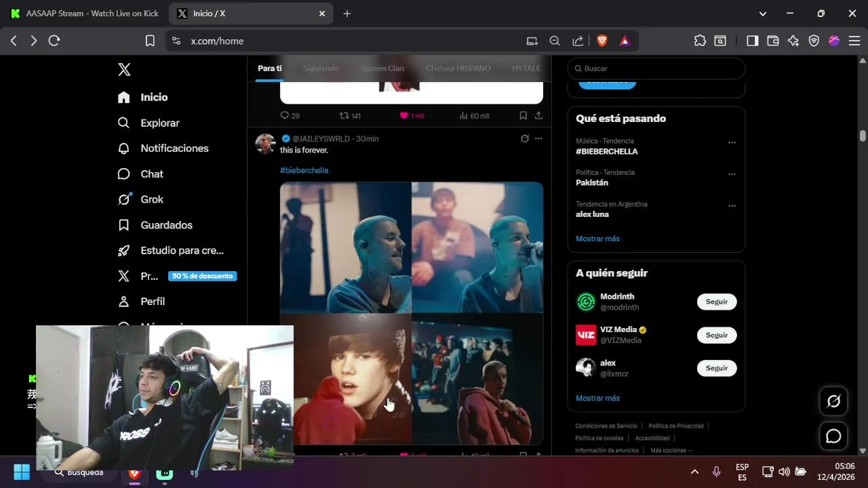Open options for Pakistán trend

(732, 174)
